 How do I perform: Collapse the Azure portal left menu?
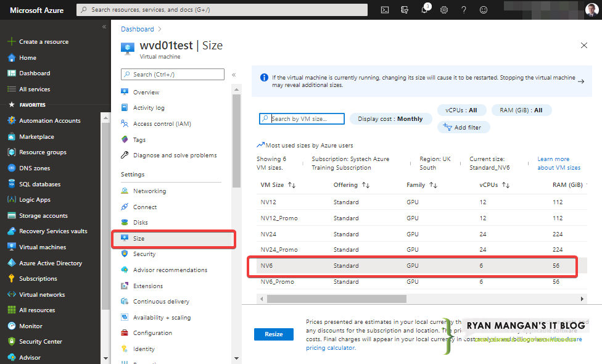click(104, 27)
